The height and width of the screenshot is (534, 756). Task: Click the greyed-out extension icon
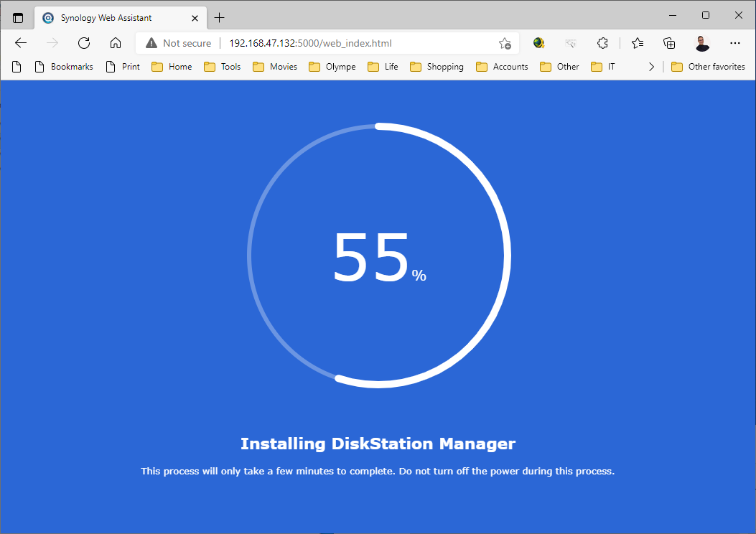coord(571,43)
